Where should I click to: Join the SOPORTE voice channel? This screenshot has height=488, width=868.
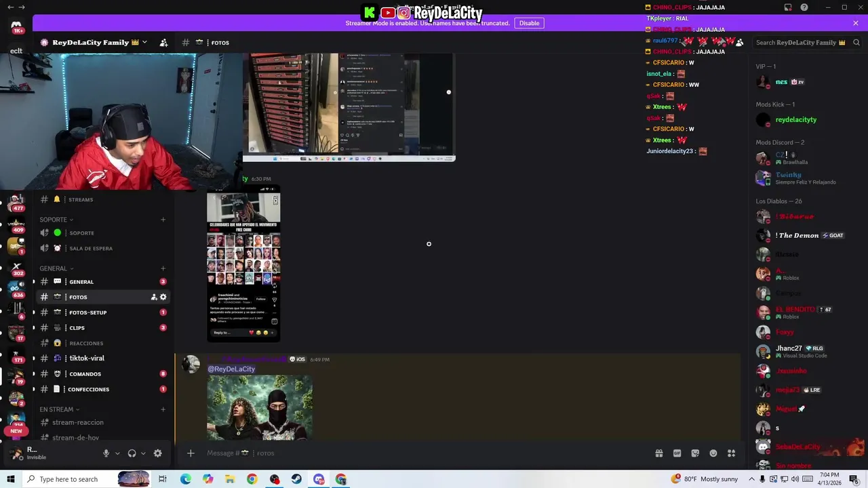(x=103, y=232)
